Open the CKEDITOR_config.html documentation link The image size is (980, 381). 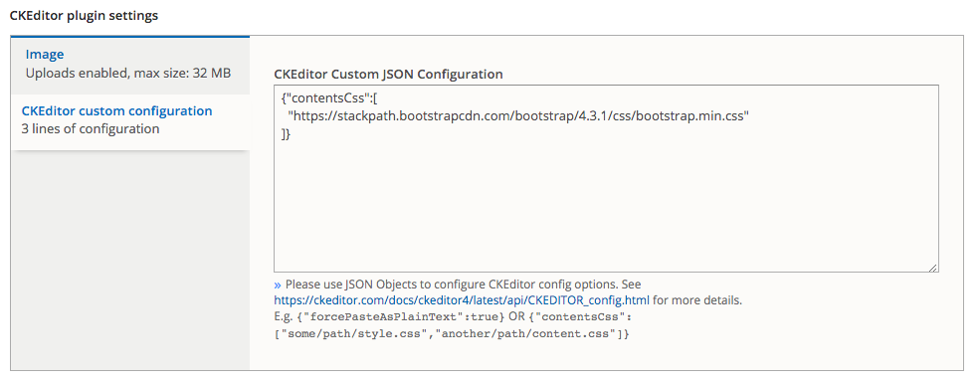pos(462,300)
